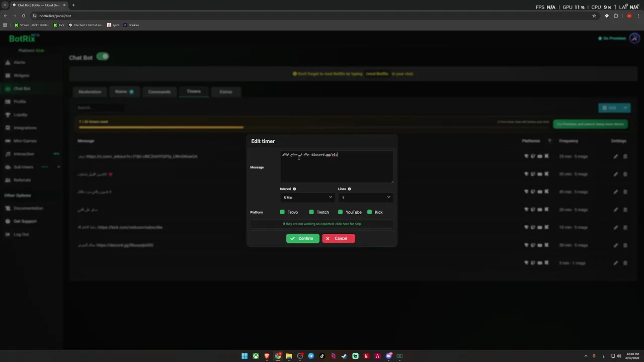The image size is (644, 362).
Task: Open the Stream - Kick Dashboard bookmark
Action: pyautogui.click(x=32, y=25)
